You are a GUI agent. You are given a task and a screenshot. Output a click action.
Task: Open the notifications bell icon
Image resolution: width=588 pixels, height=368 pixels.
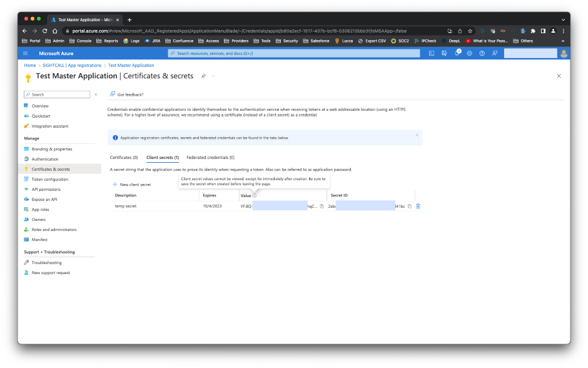457,53
